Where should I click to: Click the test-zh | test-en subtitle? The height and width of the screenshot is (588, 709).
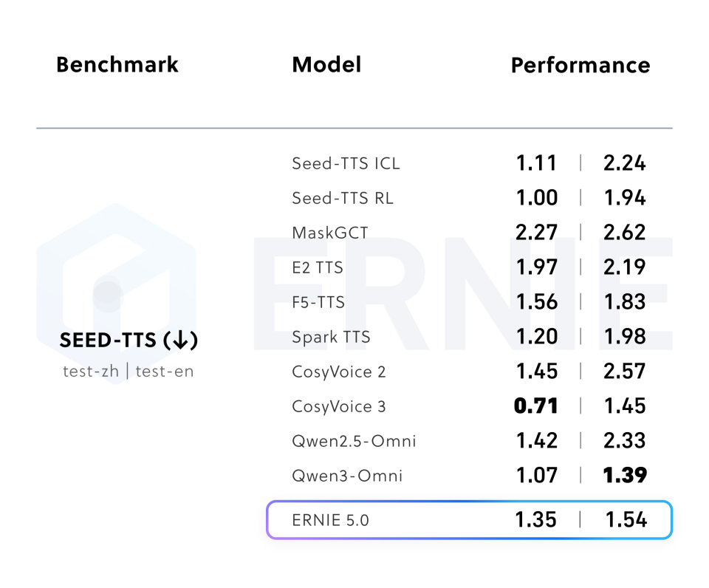(x=129, y=371)
